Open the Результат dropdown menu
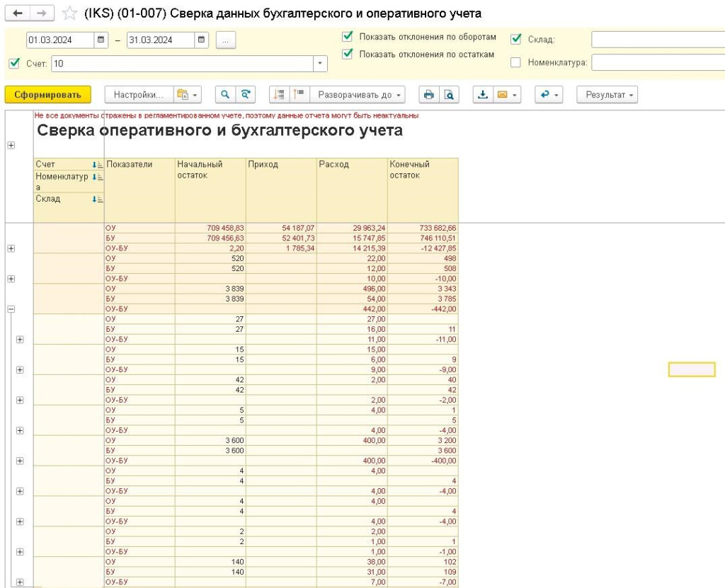The height and width of the screenshot is (588, 725). click(607, 95)
